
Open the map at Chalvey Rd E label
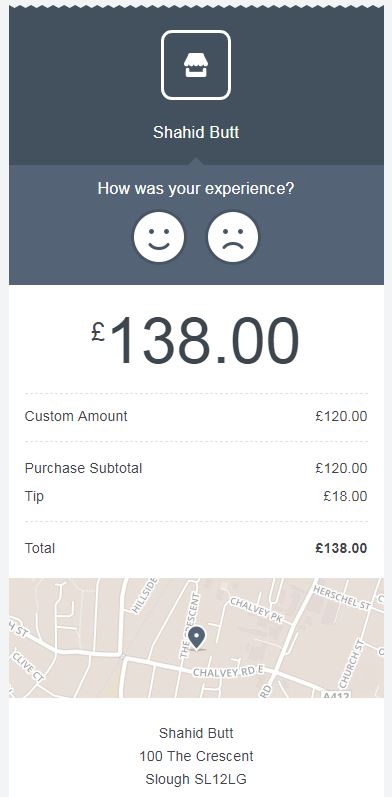[x=229, y=671]
